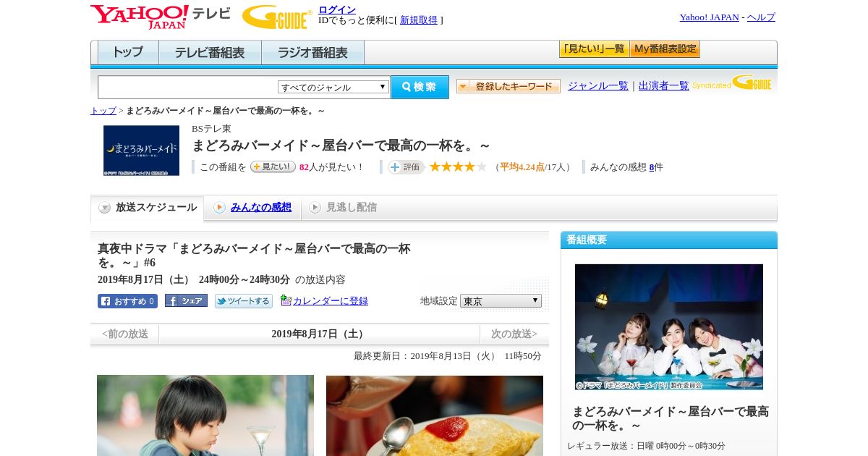Image resolution: width=868 pixels, height=456 pixels.
Task: Click the date text 2019年8月17日（土） in navigation bar
Action: (x=319, y=334)
